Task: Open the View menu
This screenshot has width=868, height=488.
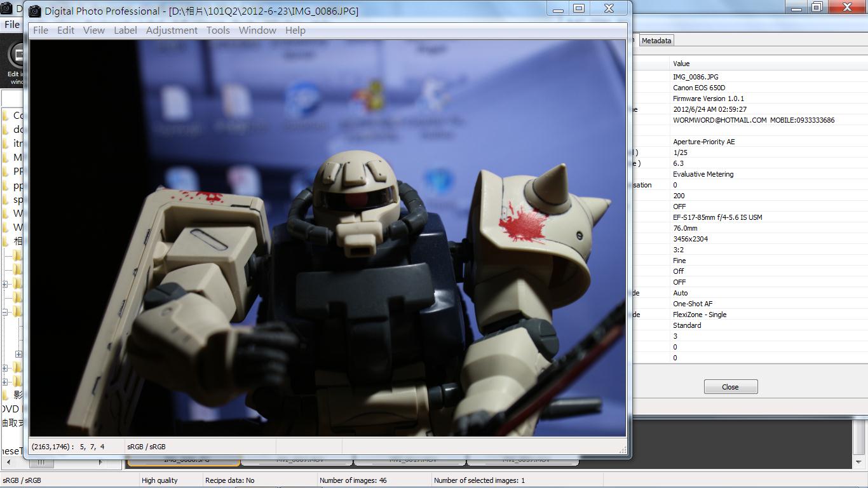Action: point(94,30)
